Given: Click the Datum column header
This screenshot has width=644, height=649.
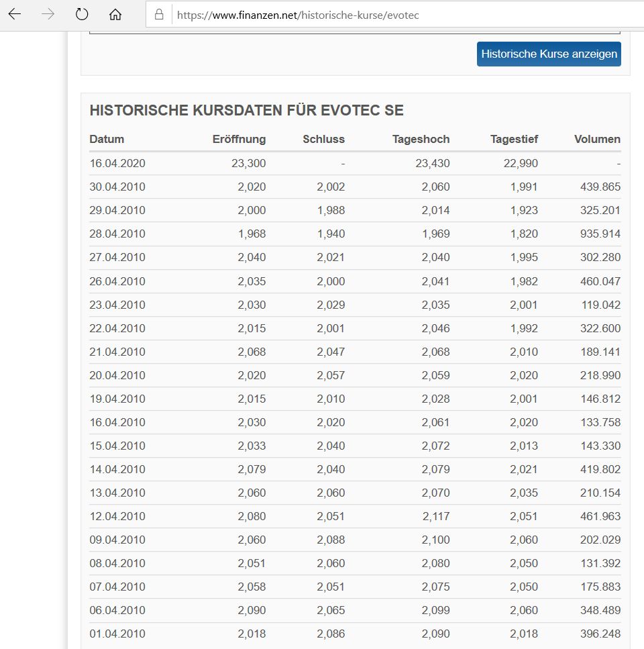Looking at the screenshot, I should [x=107, y=139].
